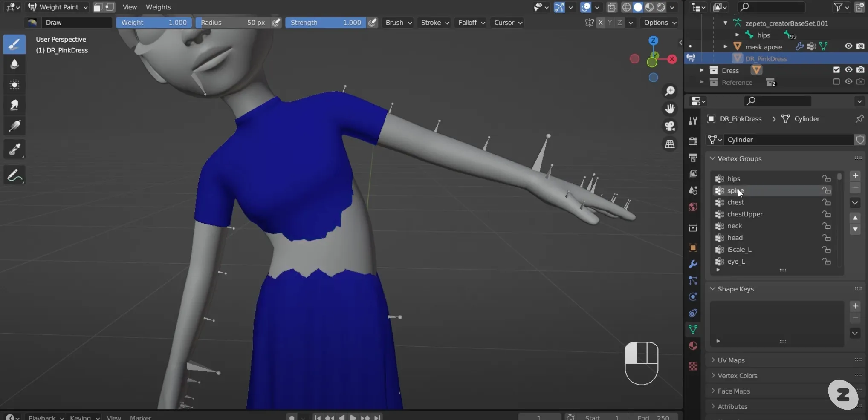Open the Particles properties tab
Viewport: 868px width, 420px height.
pos(693,280)
